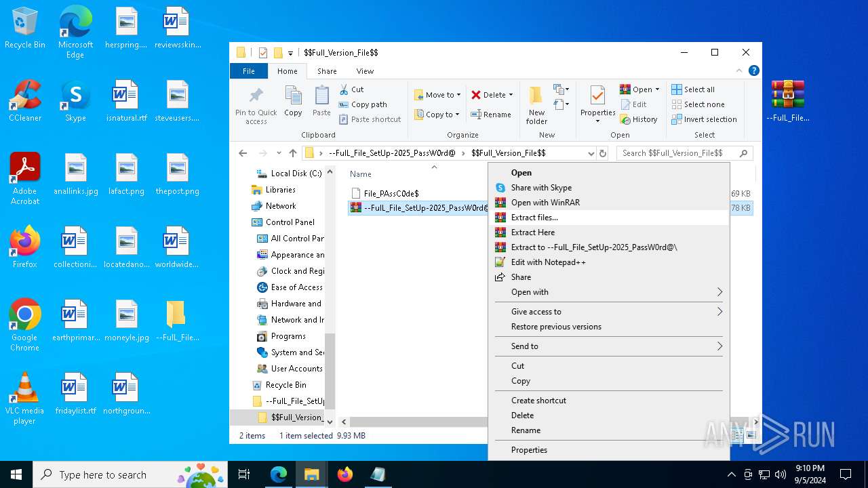Screen dimensions: 868x488
Task: Click Copy path in Clipboard group
Action: tap(363, 104)
